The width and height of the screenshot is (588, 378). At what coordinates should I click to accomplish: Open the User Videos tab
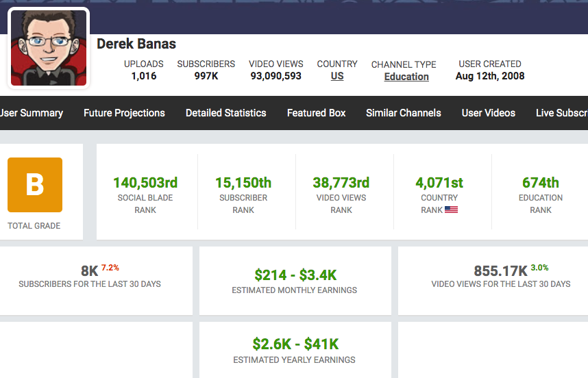click(488, 113)
